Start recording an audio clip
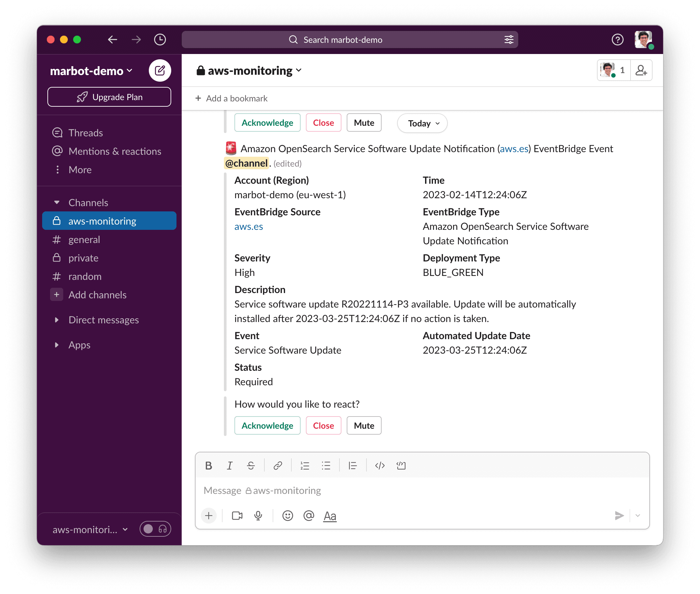 pos(258,516)
